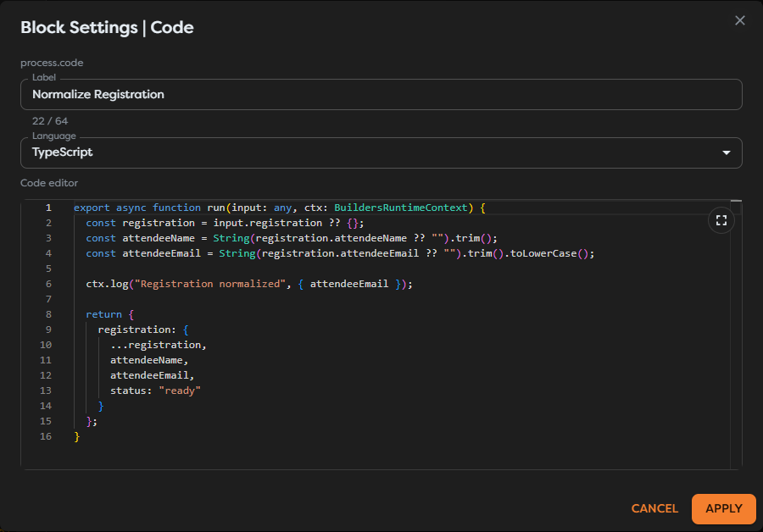Click line number 1 in editor gutter

coord(48,208)
